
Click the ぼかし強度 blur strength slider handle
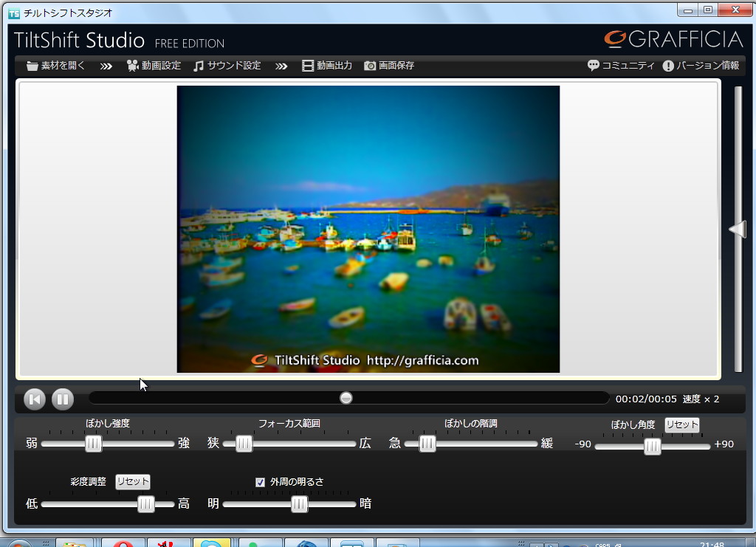(94, 444)
